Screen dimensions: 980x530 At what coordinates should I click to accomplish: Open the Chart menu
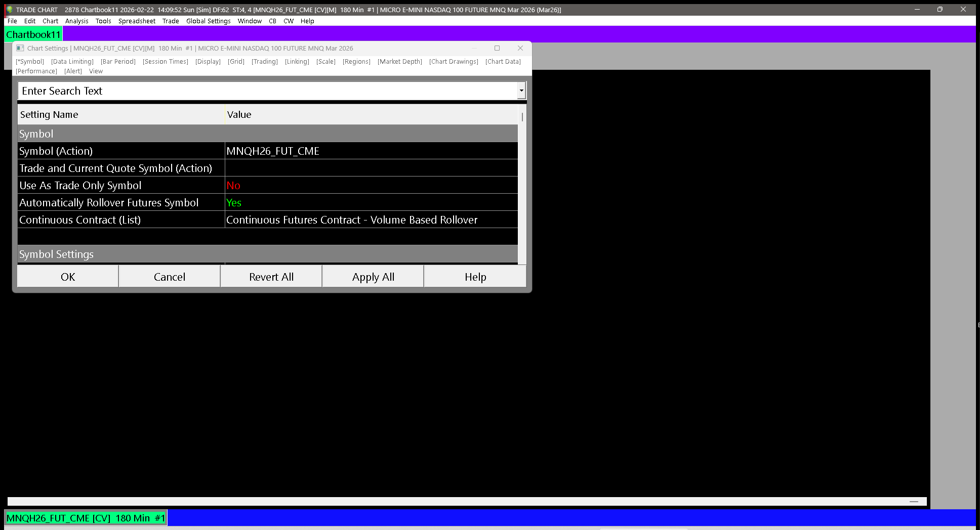(50, 21)
